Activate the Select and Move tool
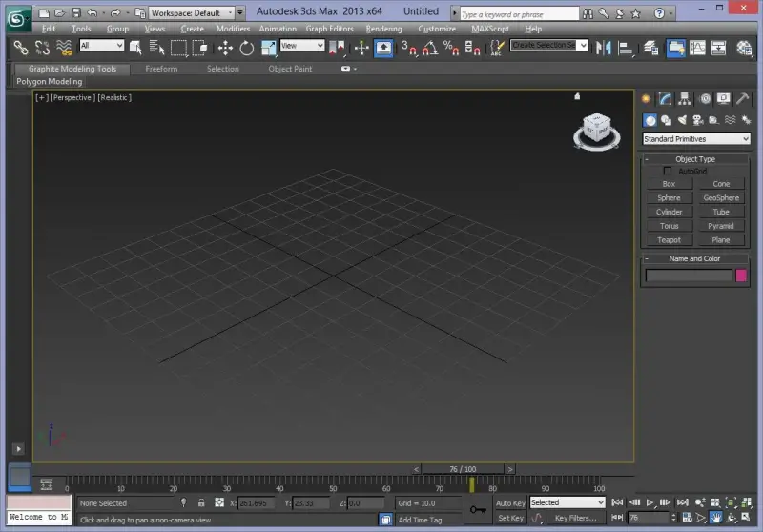 (x=225, y=48)
